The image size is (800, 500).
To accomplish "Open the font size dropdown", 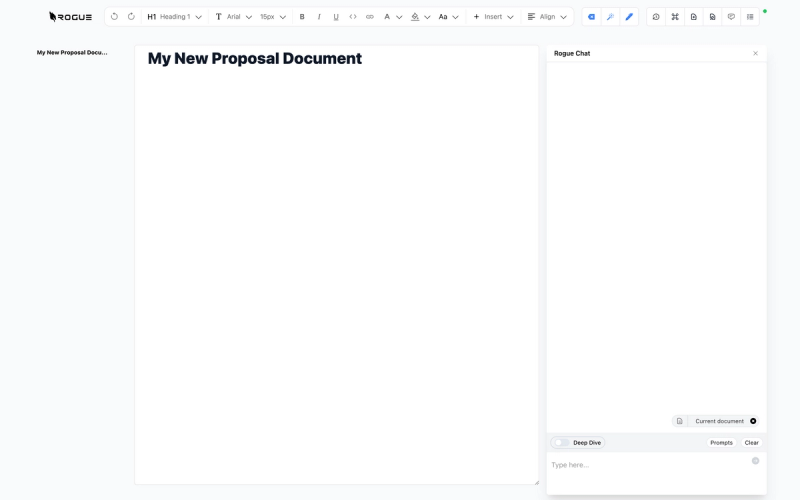I will [273, 17].
